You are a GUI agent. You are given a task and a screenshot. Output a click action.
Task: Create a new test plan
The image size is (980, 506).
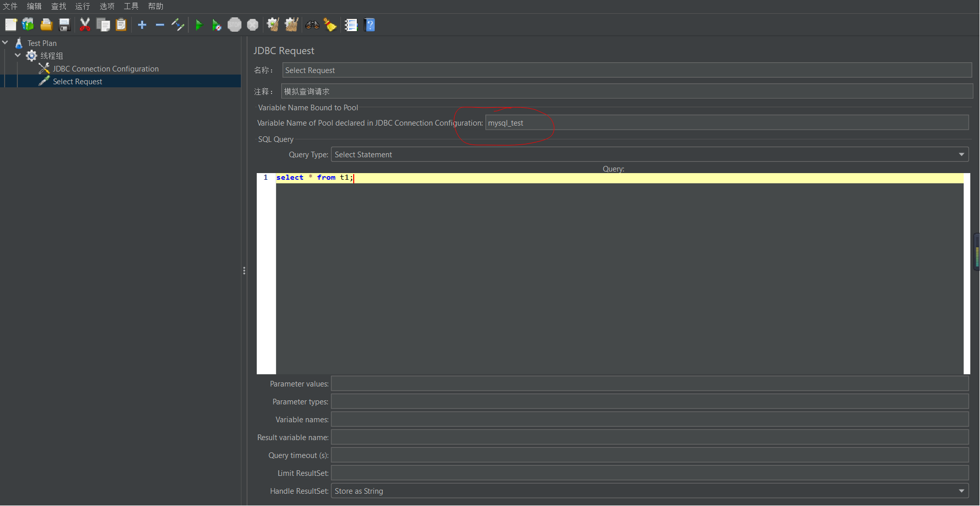(x=11, y=25)
